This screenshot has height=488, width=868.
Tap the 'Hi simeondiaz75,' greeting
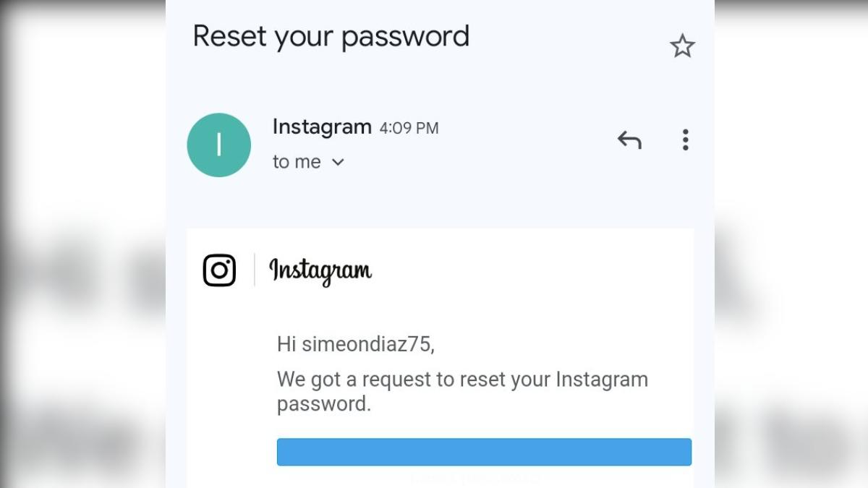point(356,344)
